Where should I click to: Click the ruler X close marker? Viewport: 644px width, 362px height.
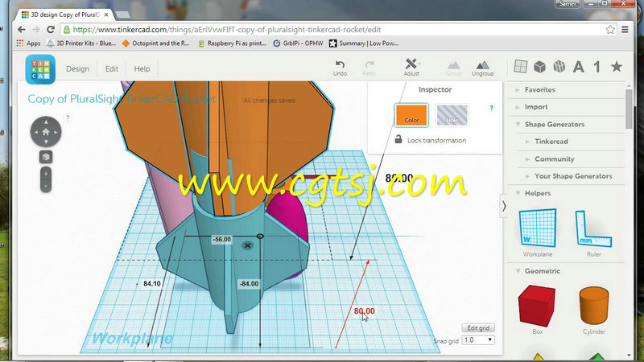point(247,245)
